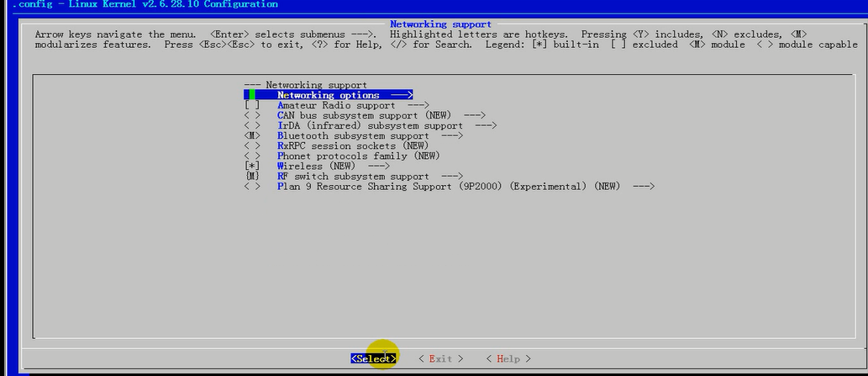This screenshot has width=868, height=376.
Task: Toggle RF switch subsystem module marker
Action: [x=252, y=176]
